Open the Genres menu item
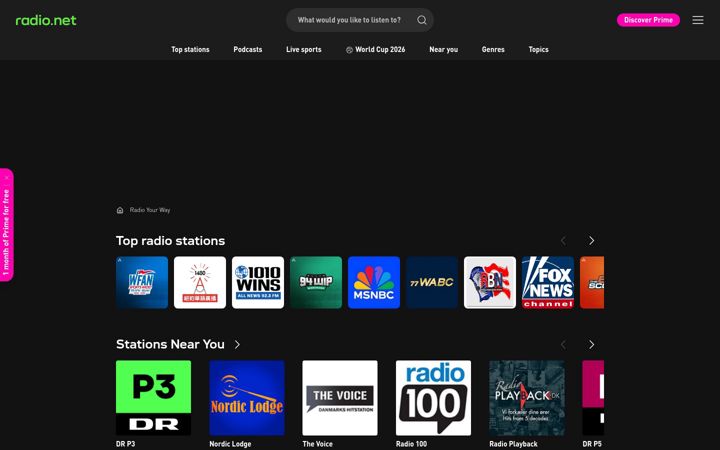This screenshot has width=720, height=450. point(493,49)
